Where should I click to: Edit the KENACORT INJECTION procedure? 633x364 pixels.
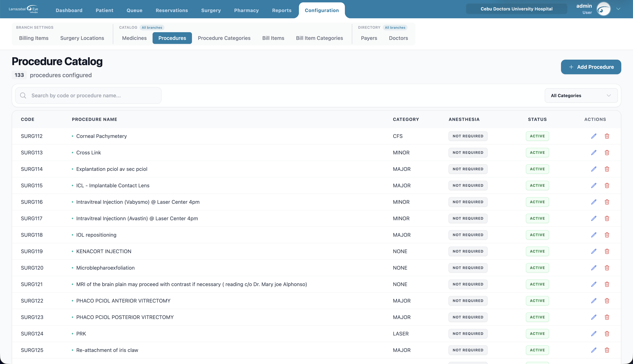click(x=594, y=251)
